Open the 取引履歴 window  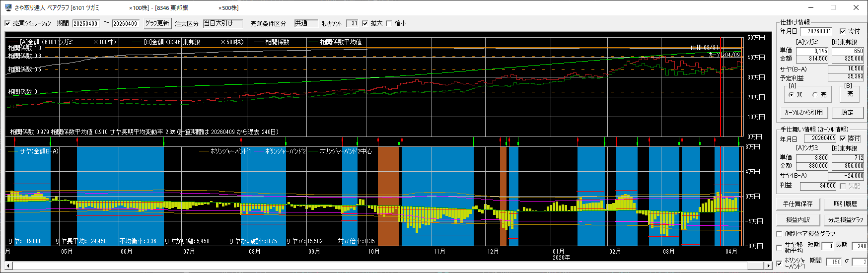click(845, 204)
